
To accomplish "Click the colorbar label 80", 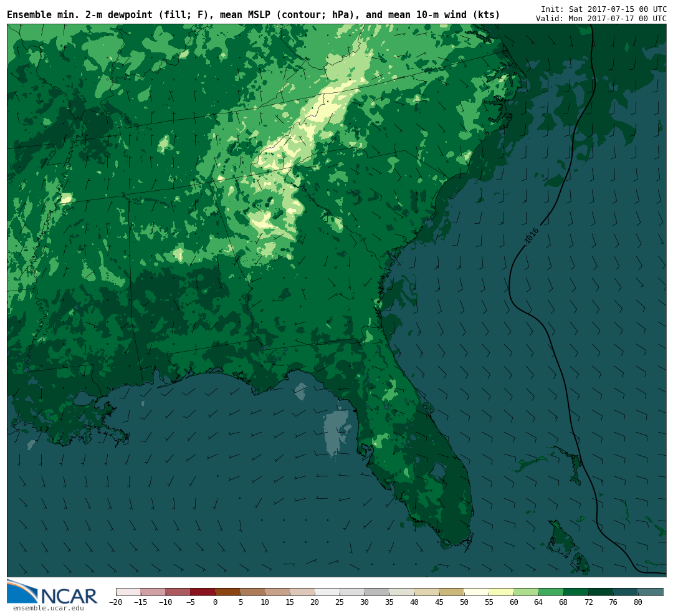I will [638, 602].
